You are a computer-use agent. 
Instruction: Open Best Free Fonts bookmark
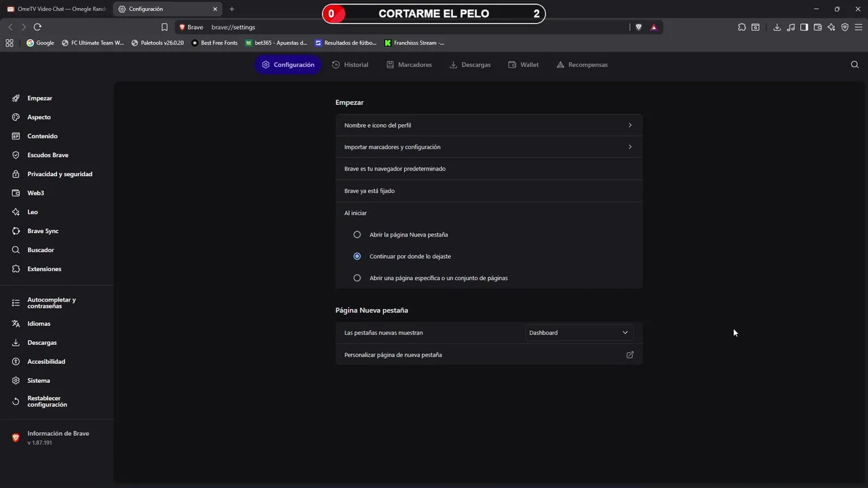(214, 43)
